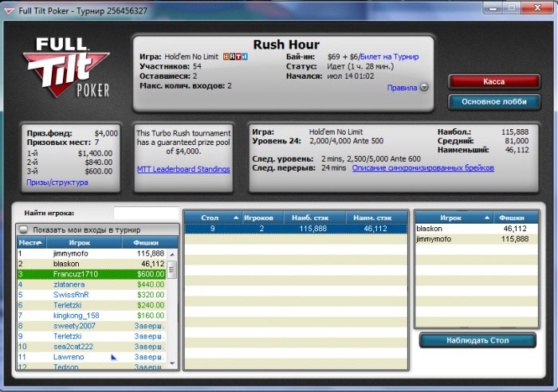Select player kingkong_158 in standings

pyautogui.click(x=92, y=316)
